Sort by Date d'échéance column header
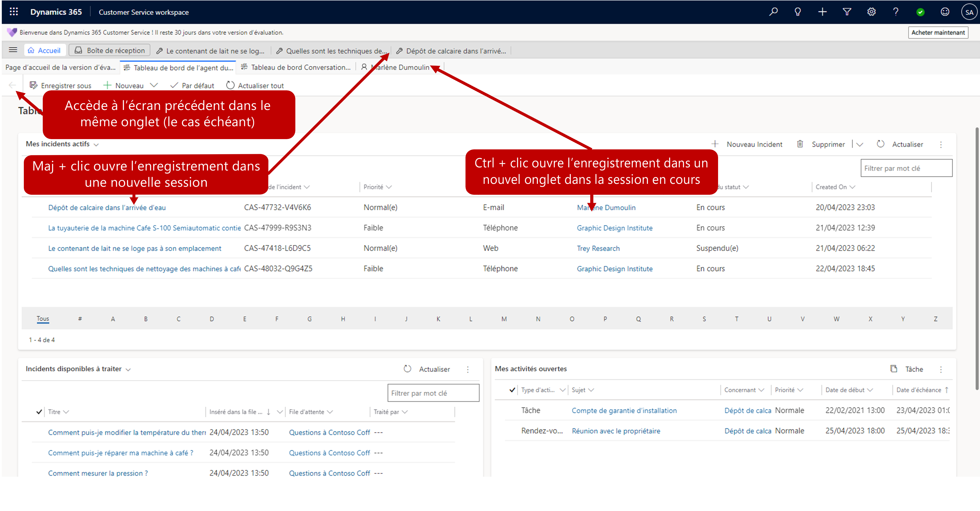This screenshot has height=511, width=980. coord(922,390)
